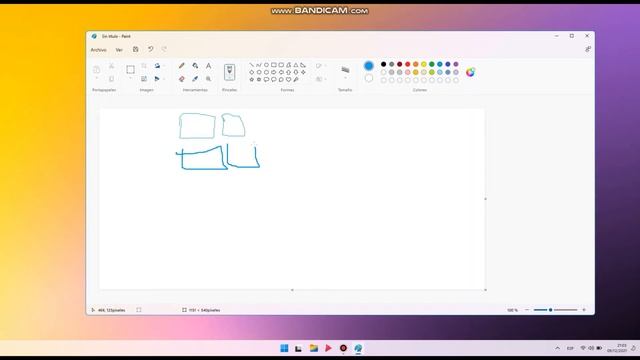Click the Flip image icon
This screenshot has width=640, height=360.
click(x=157, y=79)
